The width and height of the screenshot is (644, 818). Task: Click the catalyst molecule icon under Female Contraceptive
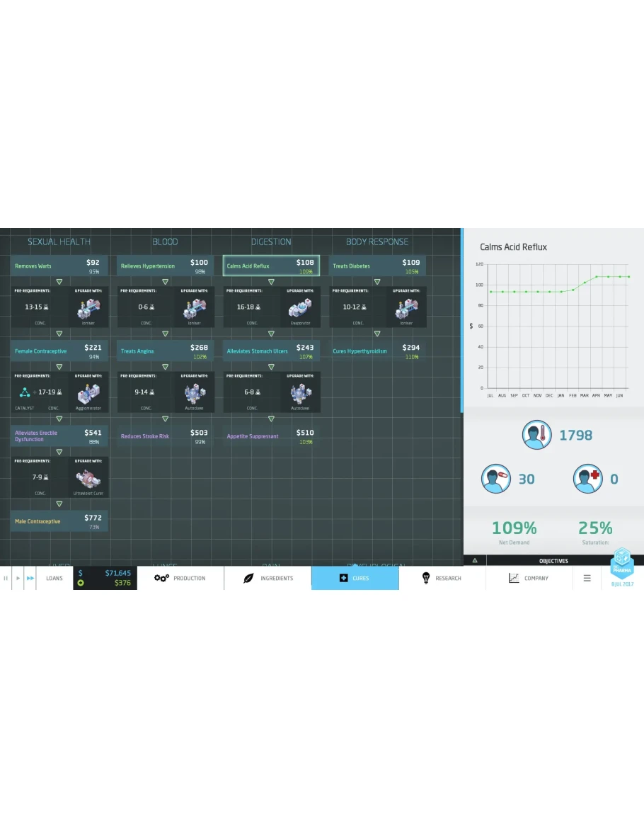point(25,392)
